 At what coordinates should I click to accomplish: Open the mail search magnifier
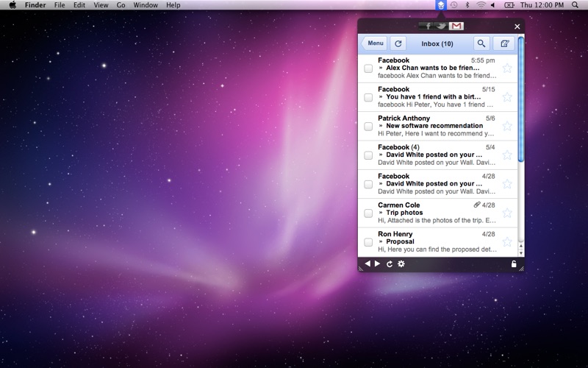pyautogui.click(x=481, y=44)
